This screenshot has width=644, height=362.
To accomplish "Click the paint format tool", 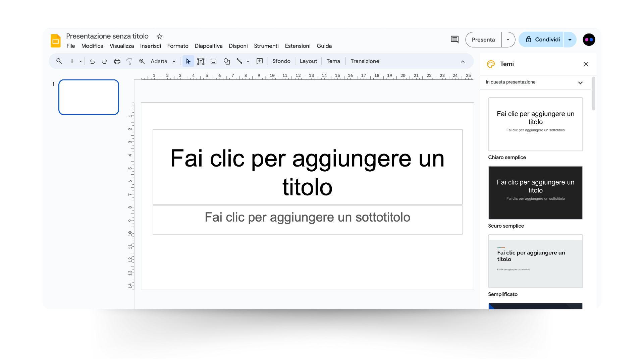I will tap(129, 61).
